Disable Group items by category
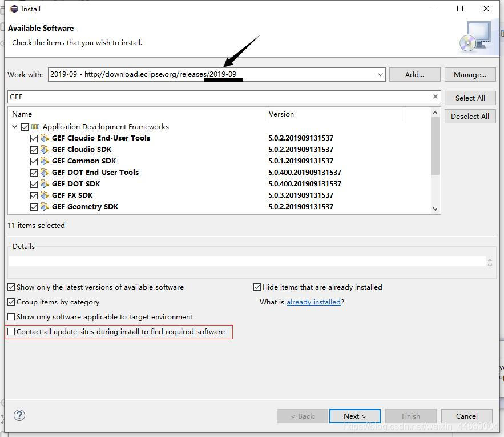 point(10,302)
